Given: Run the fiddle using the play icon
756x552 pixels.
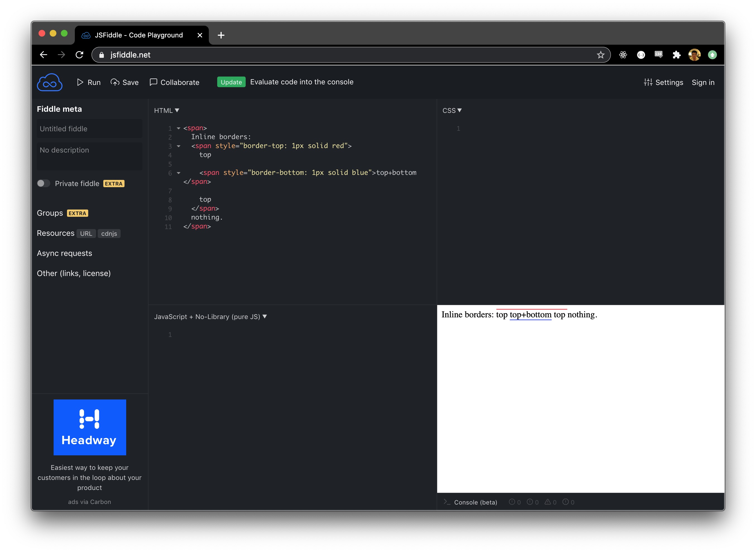Looking at the screenshot, I should [80, 82].
